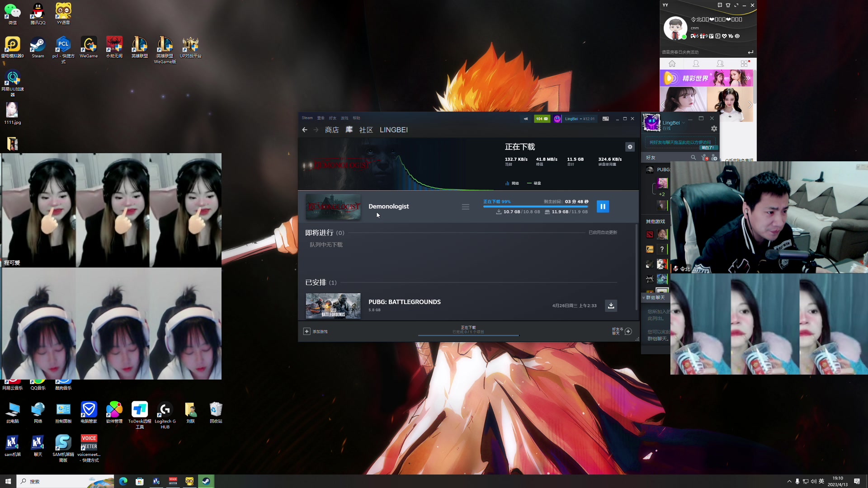Expand LingBei status dropdown in friends list
Viewport: 868px width, 488px height.
(684, 122)
